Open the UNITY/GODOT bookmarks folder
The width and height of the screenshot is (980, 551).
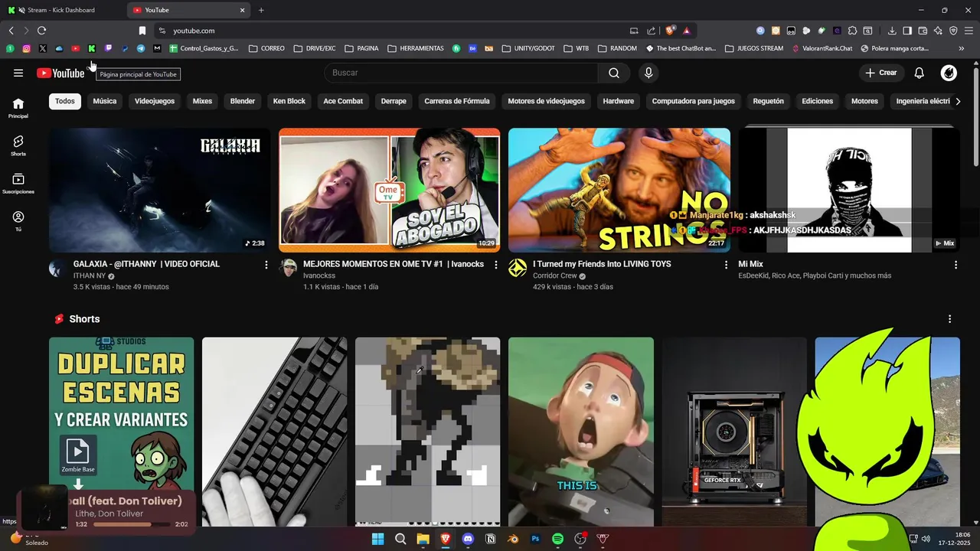coord(528,48)
